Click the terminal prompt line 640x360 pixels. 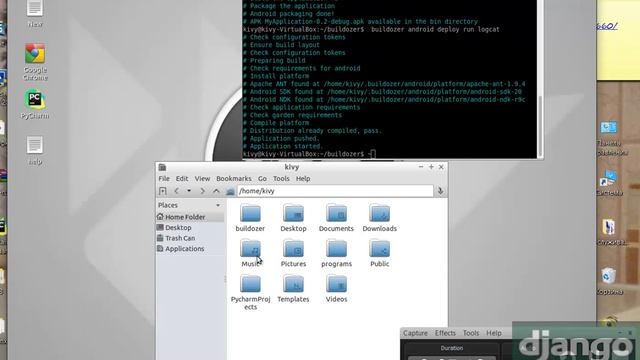309,154
